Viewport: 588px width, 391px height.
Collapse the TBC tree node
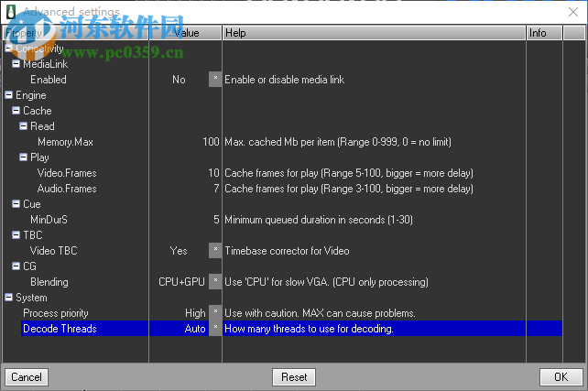click(16, 235)
